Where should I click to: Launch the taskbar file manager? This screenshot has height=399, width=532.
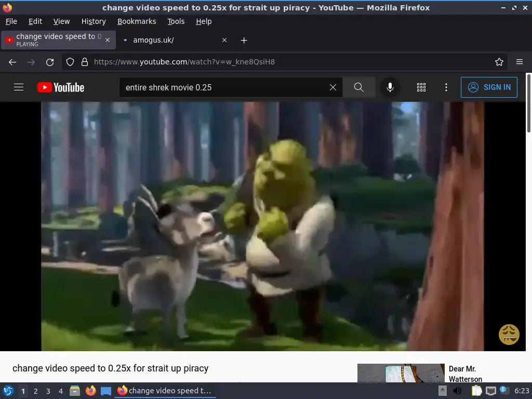point(75,391)
